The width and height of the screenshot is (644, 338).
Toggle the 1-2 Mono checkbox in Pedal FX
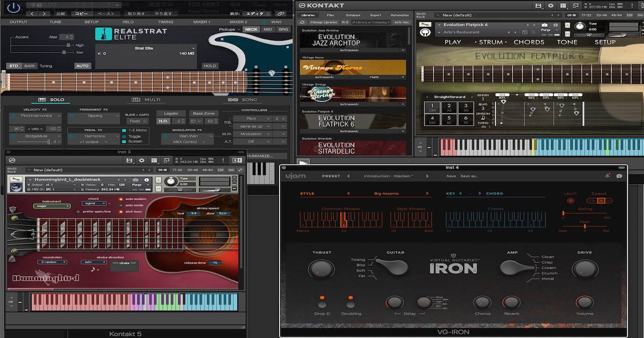125,130
